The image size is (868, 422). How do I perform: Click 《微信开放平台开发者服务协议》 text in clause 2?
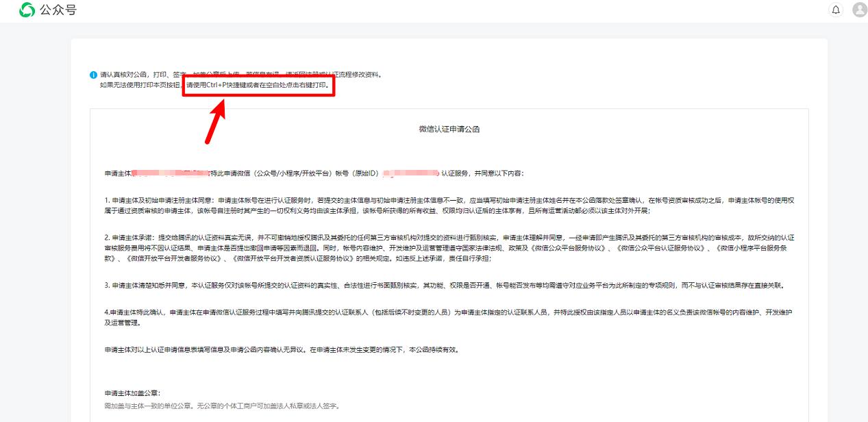click(173, 259)
